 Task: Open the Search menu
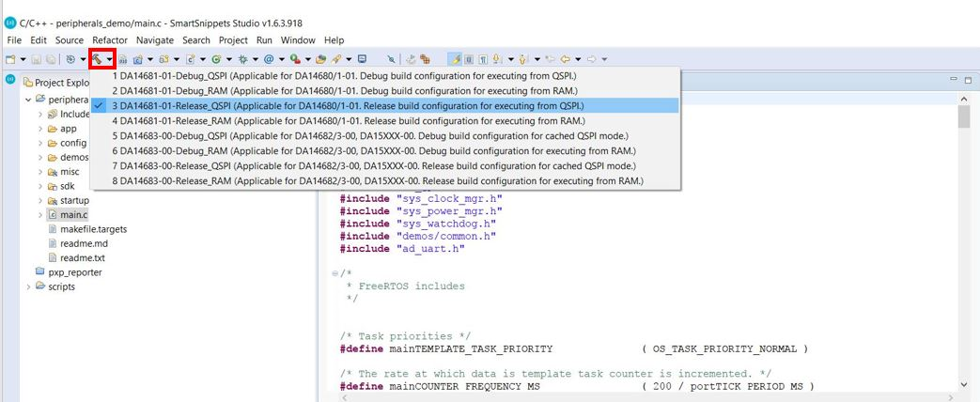pyautogui.click(x=196, y=40)
